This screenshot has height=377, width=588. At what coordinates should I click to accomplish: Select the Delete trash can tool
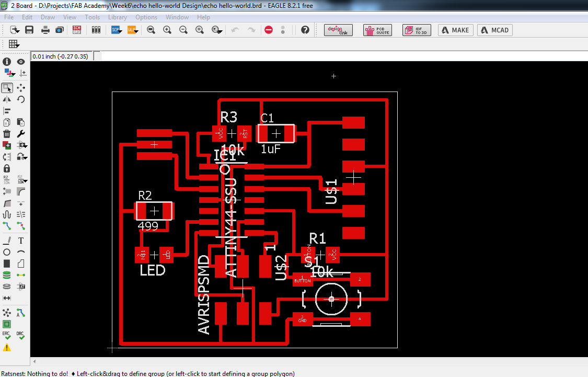[x=7, y=134]
